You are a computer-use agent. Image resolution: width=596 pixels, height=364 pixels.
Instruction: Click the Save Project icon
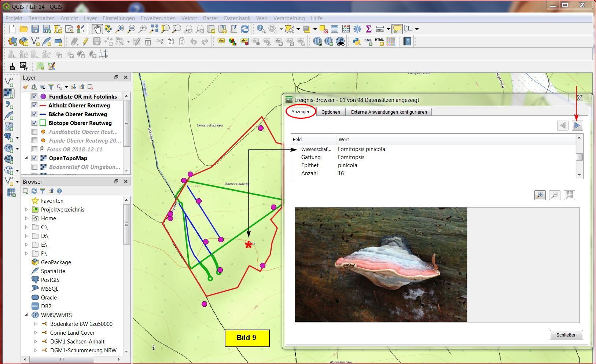(x=35, y=29)
